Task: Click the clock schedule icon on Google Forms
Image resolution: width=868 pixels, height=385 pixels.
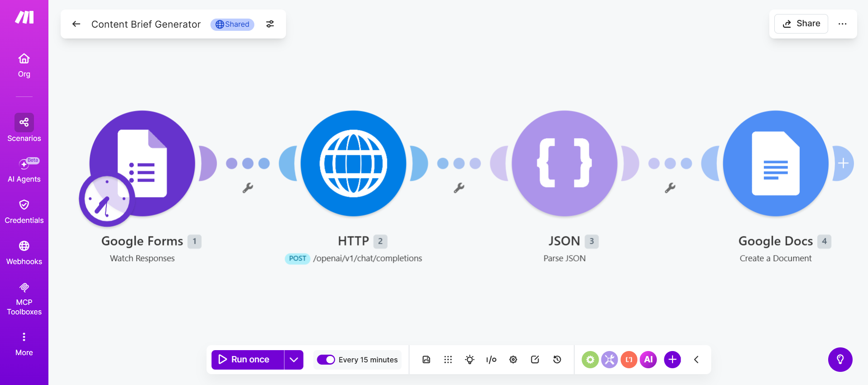Action: point(107,199)
